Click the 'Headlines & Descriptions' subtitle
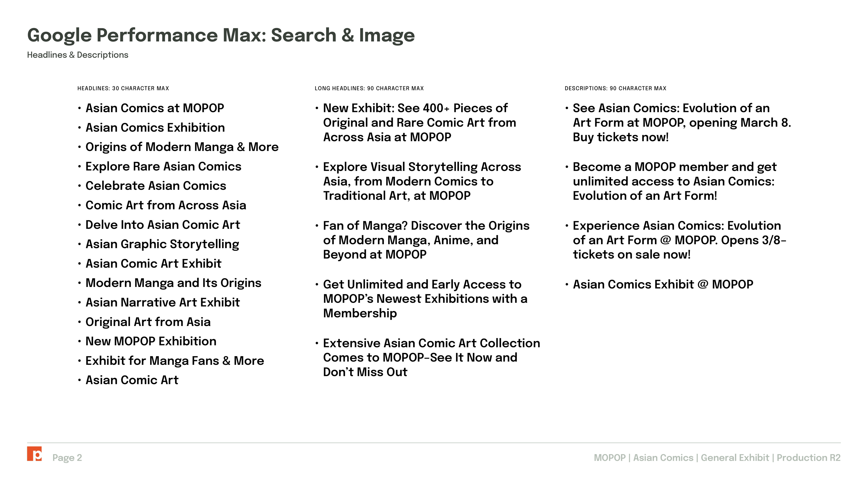 (78, 55)
